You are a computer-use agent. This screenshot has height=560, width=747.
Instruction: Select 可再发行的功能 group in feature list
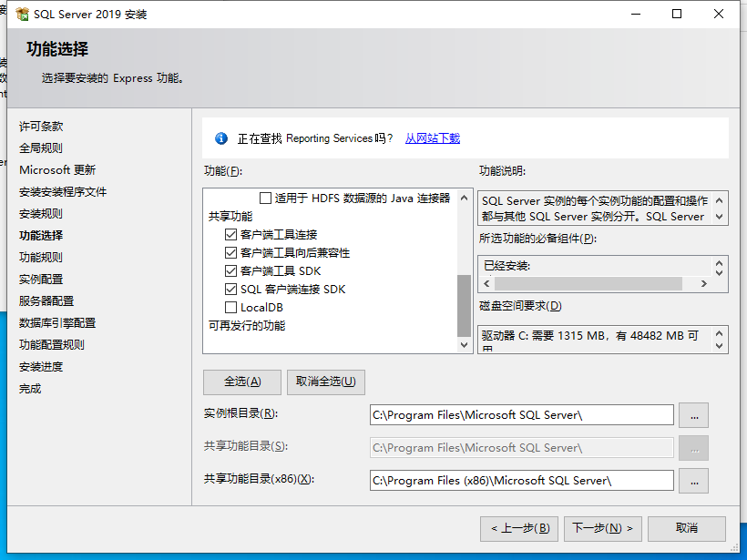click(x=247, y=326)
